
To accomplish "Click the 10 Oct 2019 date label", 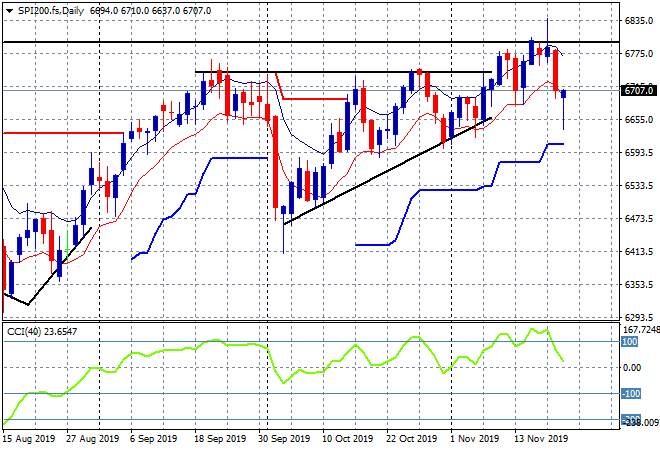I will pos(348,439).
